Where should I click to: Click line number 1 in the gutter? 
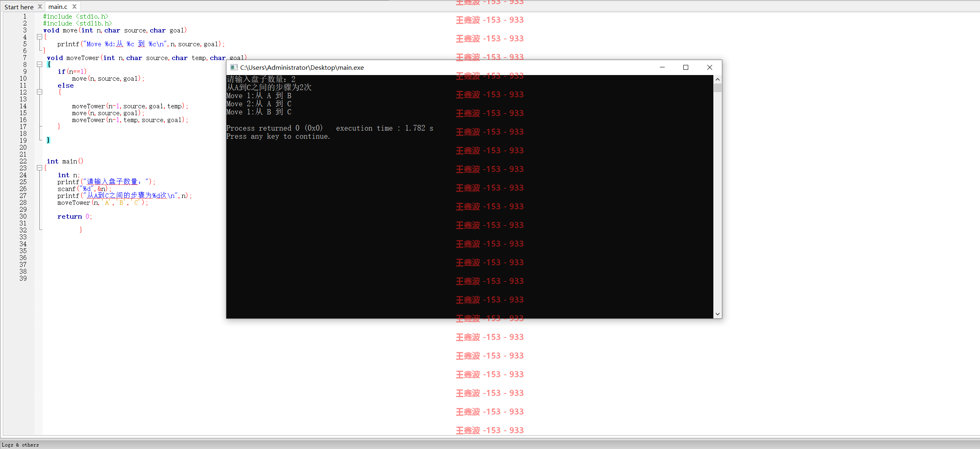click(25, 17)
